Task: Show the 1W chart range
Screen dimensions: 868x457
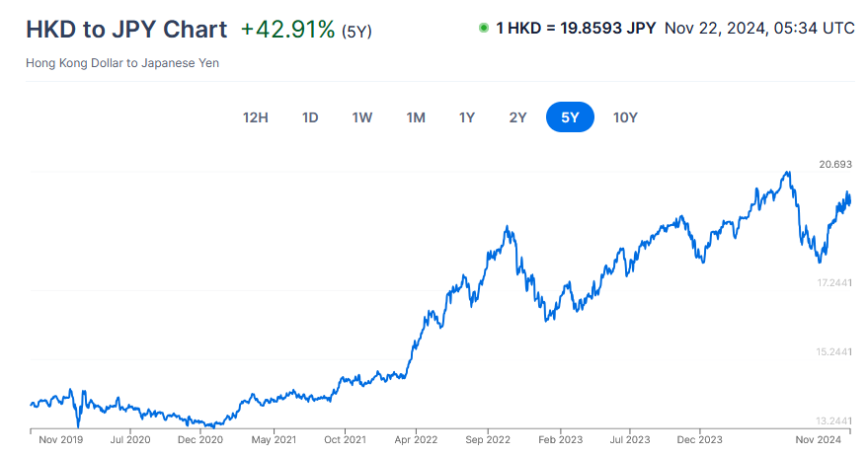Action: (x=362, y=117)
